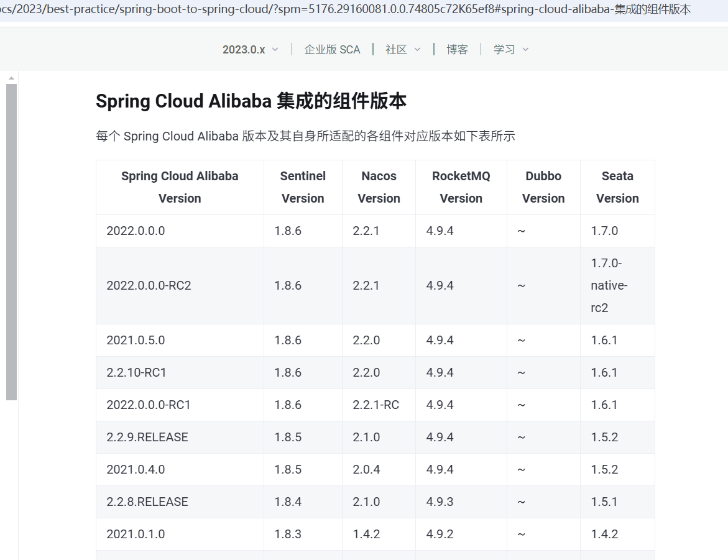The image size is (728, 560).
Task: Click the Spring Cloud Alibaba 集成的组件版本 heading
Action: 251,101
